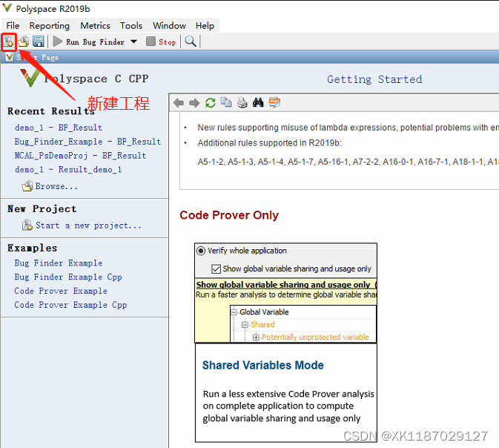Open the Bug Finder Example Cpp

click(x=68, y=277)
